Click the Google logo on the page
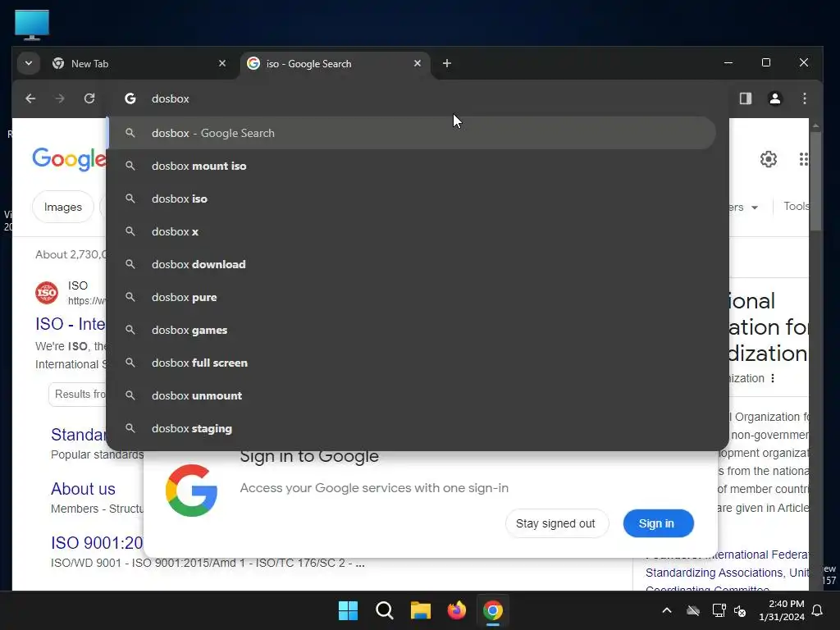Image resolution: width=840 pixels, height=630 pixels. [69, 159]
